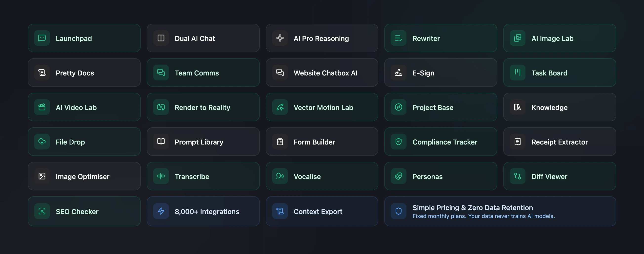
Task: Click the E-Sign signature icon
Action: tap(398, 73)
